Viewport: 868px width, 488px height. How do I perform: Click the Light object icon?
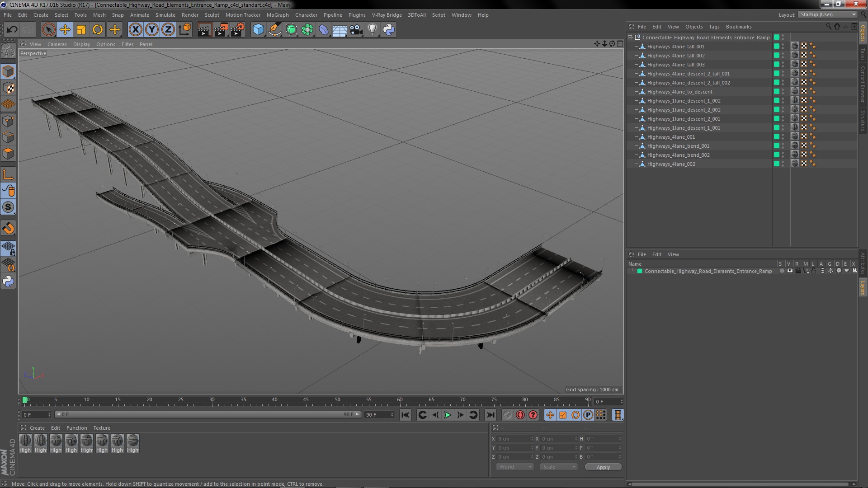pyautogui.click(x=372, y=30)
